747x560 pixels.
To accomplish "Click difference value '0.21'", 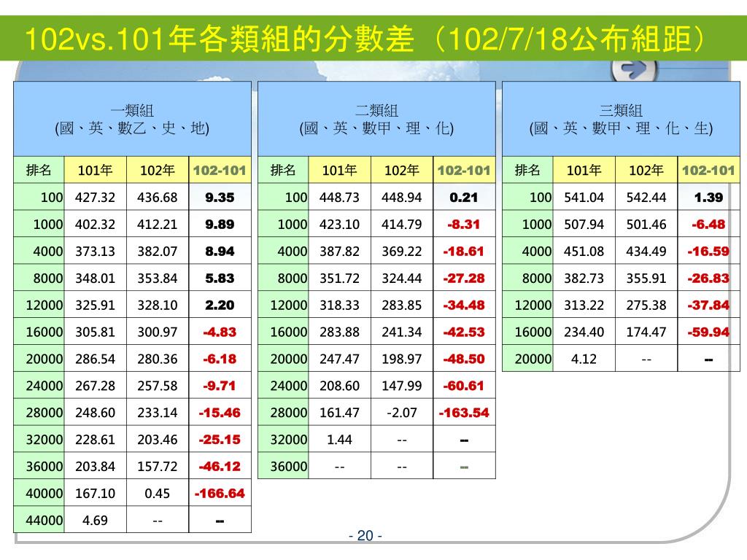I will point(464,197).
